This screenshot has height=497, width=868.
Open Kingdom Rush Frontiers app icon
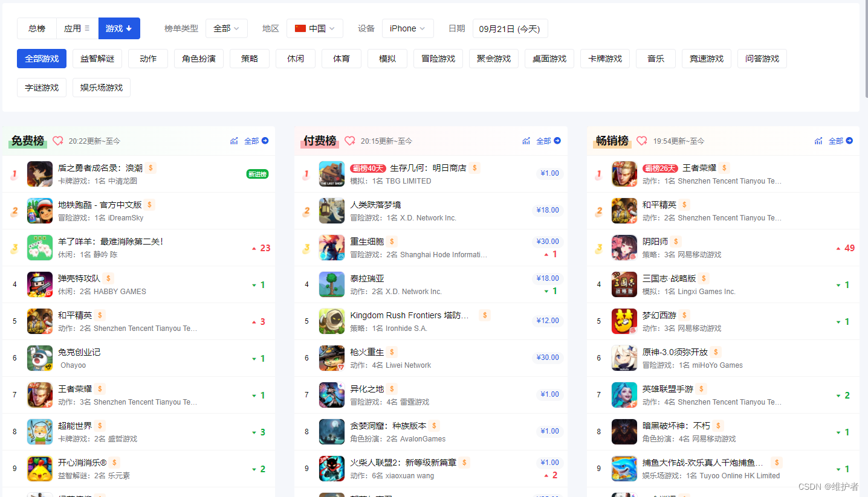pos(332,321)
